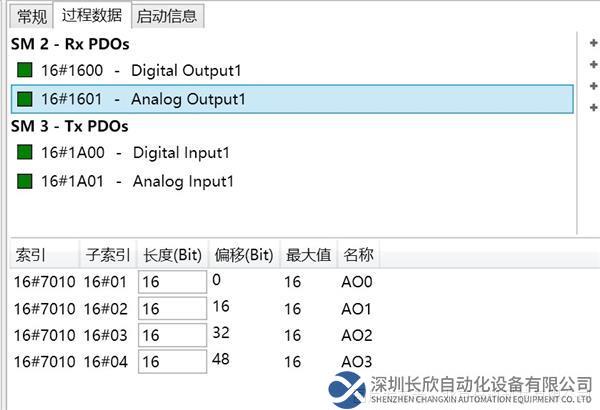The width and height of the screenshot is (600, 410).
Task: Click the second plus icon from top
Action: (x=594, y=64)
